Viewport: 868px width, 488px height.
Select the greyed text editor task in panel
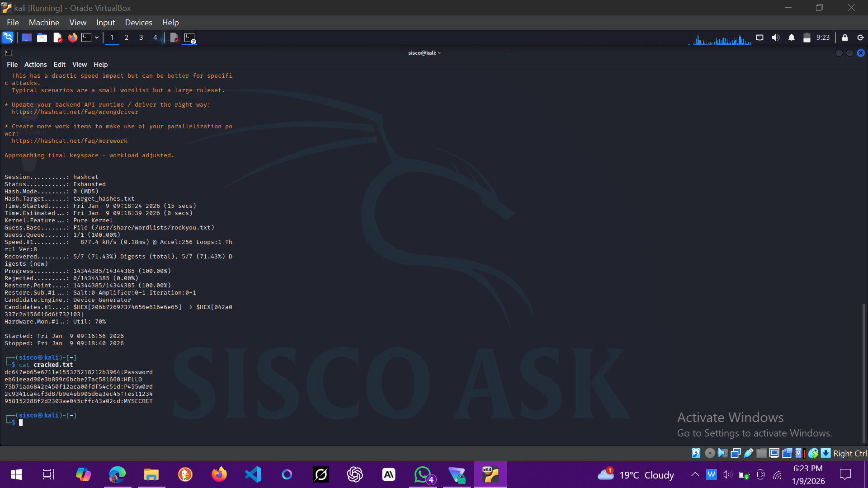click(175, 38)
